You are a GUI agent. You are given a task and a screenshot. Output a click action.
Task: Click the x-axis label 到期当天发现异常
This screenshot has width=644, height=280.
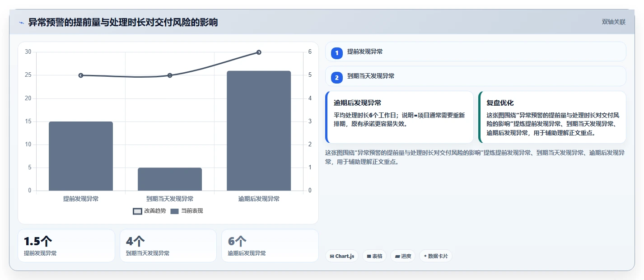[170, 199]
